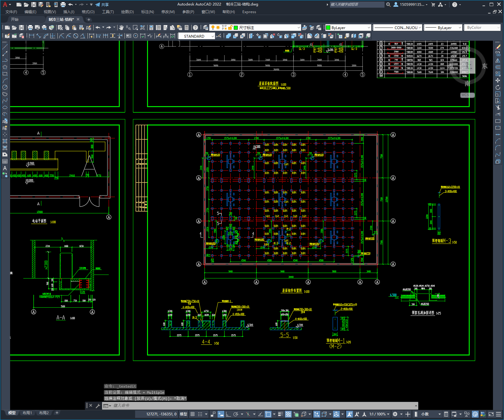Select the Linear dimension tool

[x=32, y=36]
